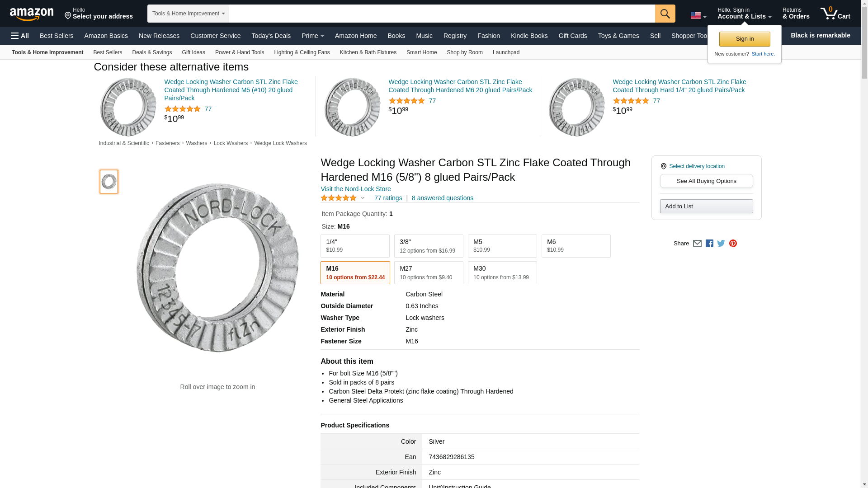Open Power & Hand Tools subnav tab
This screenshot has width=868, height=488.
click(239, 52)
